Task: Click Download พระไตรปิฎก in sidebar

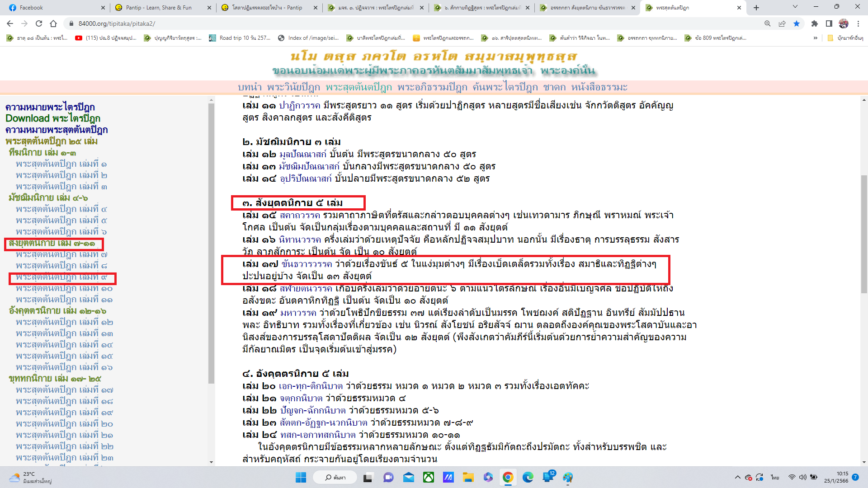Action: pyautogui.click(x=53, y=118)
